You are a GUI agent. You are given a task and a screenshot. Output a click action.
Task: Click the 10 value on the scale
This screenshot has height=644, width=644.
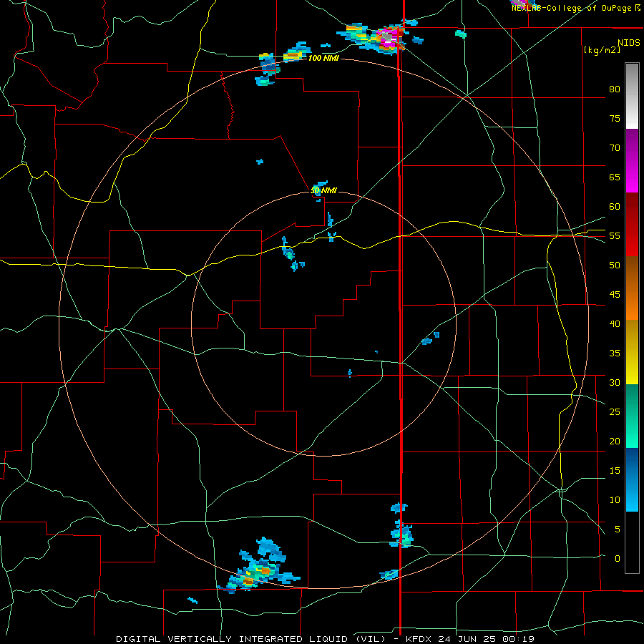click(x=615, y=500)
